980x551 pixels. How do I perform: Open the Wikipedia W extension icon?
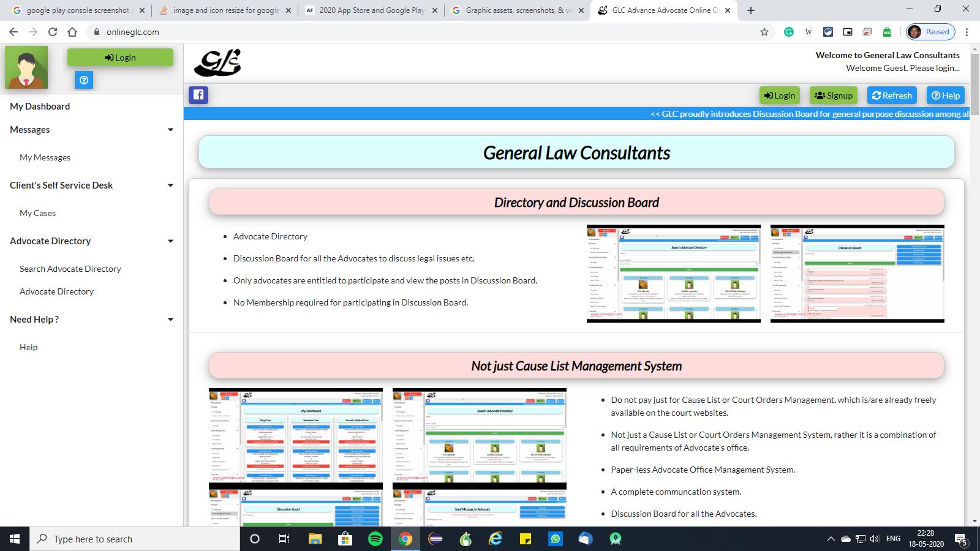click(x=809, y=32)
